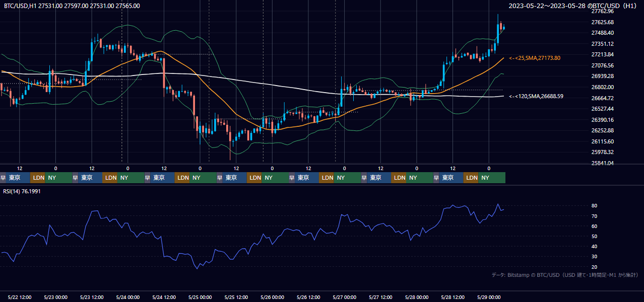Click price axis label 27351.12
Viewport: 644px width, 302px height.
point(602,44)
